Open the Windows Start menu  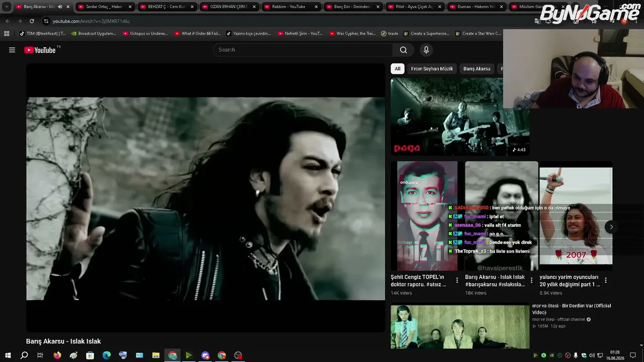pyautogui.click(x=8, y=355)
